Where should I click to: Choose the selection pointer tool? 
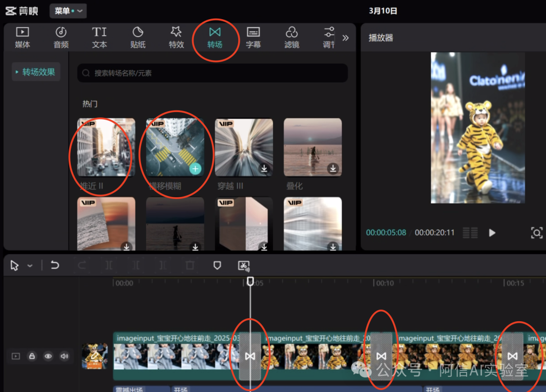click(14, 265)
